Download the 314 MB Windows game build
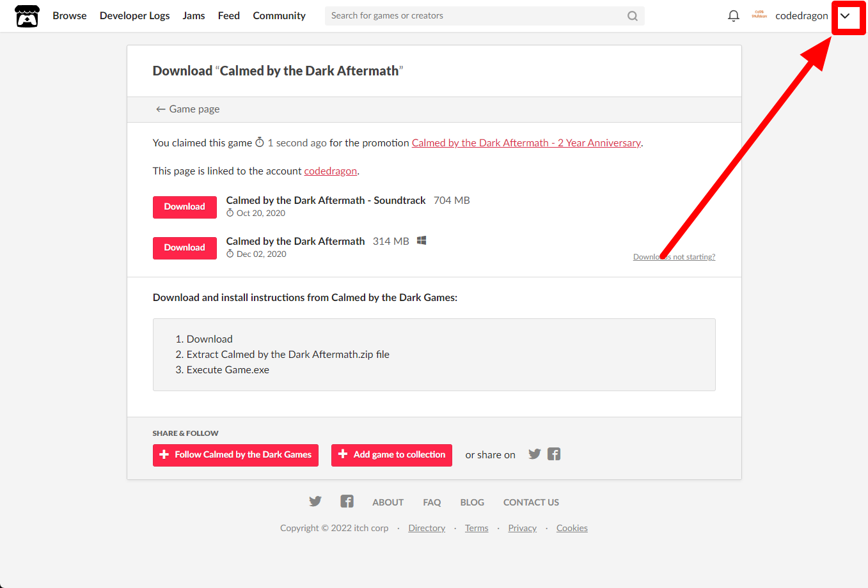Viewport: 868px width, 588px height. [x=185, y=248]
